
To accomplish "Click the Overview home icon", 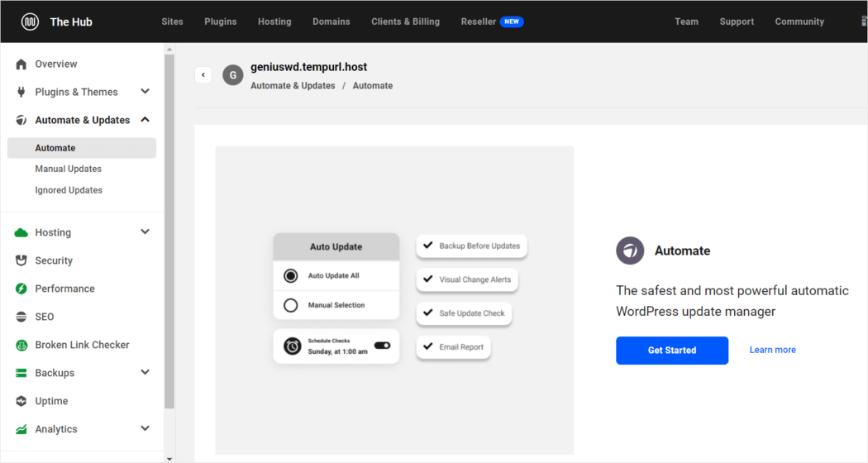I will tap(21, 64).
